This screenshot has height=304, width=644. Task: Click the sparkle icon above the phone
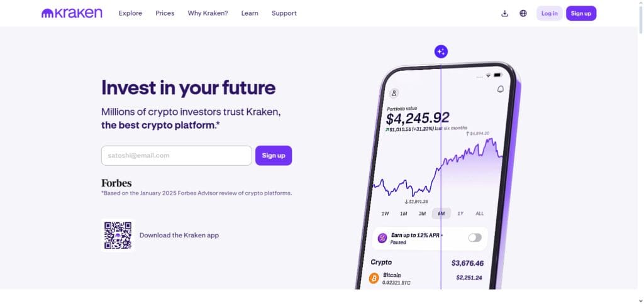pyautogui.click(x=441, y=52)
